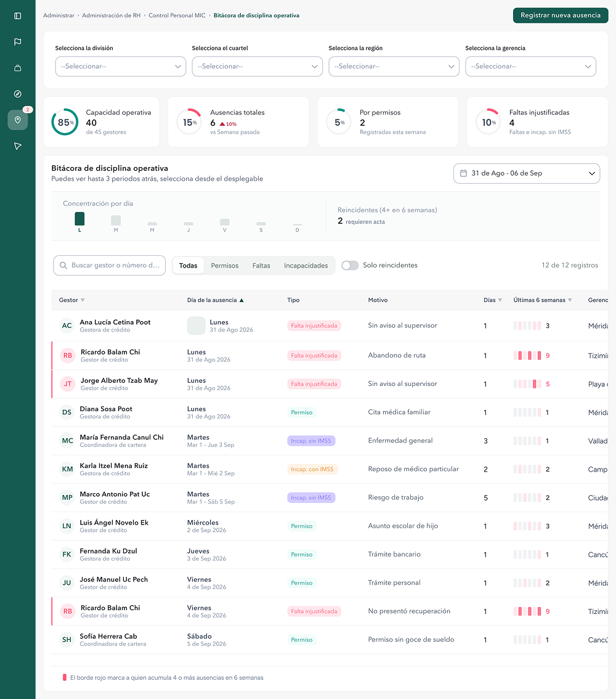
Task: Toggle the sidebar panel icon
Action: click(18, 16)
